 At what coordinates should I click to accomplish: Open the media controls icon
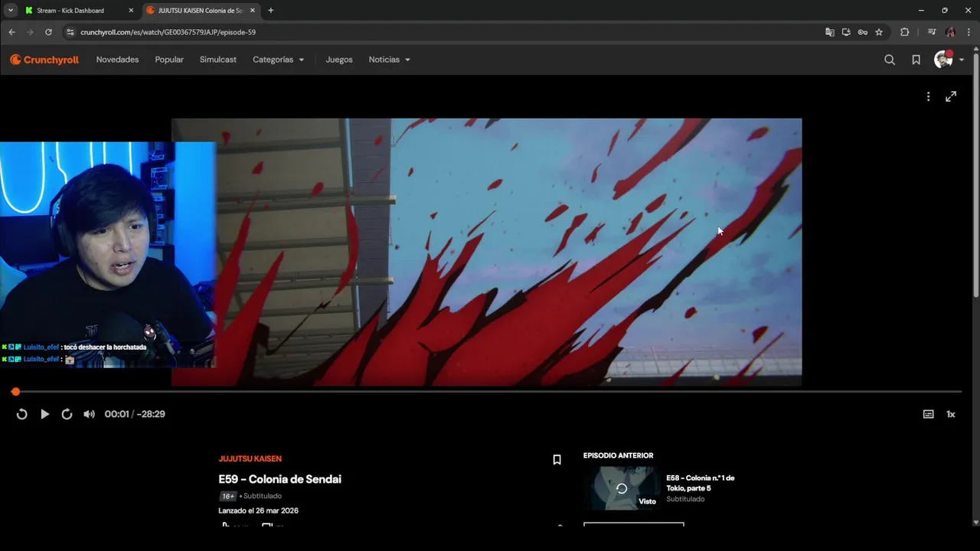click(x=932, y=32)
